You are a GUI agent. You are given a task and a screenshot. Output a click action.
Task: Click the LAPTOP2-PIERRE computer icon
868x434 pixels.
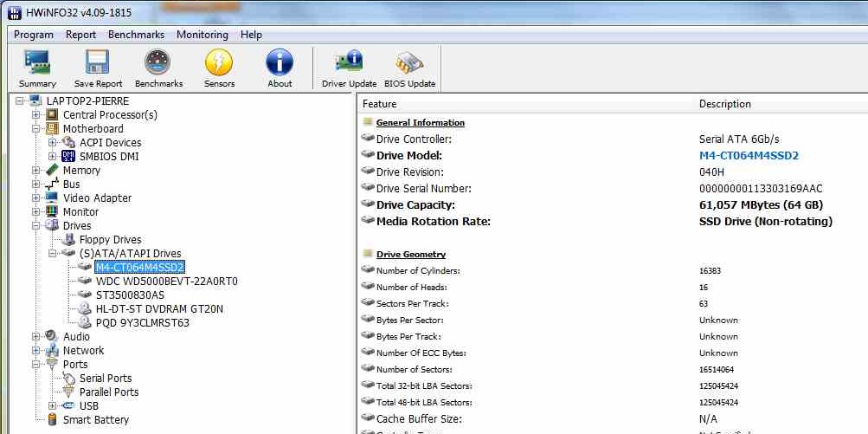[x=35, y=100]
